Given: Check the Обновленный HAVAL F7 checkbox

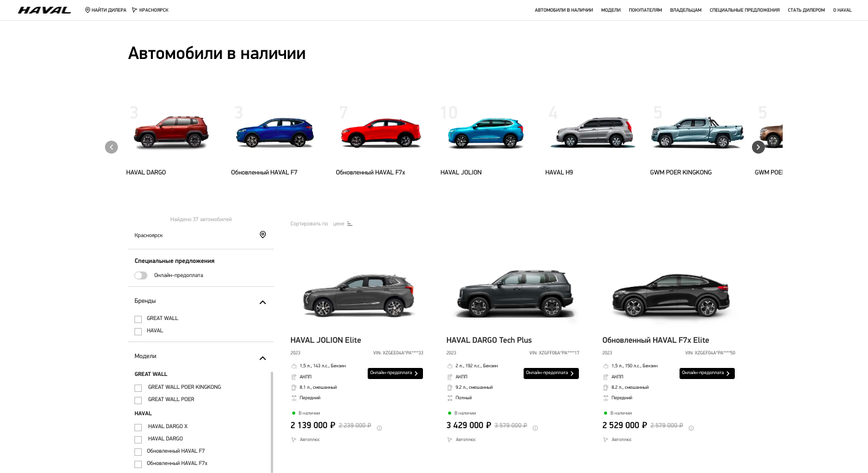Looking at the screenshot, I should [138, 451].
